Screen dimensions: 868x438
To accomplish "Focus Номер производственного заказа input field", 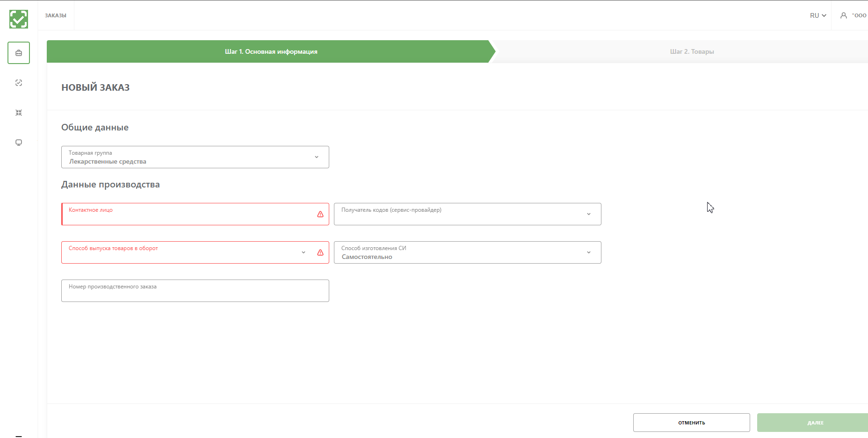I will click(195, 291).
